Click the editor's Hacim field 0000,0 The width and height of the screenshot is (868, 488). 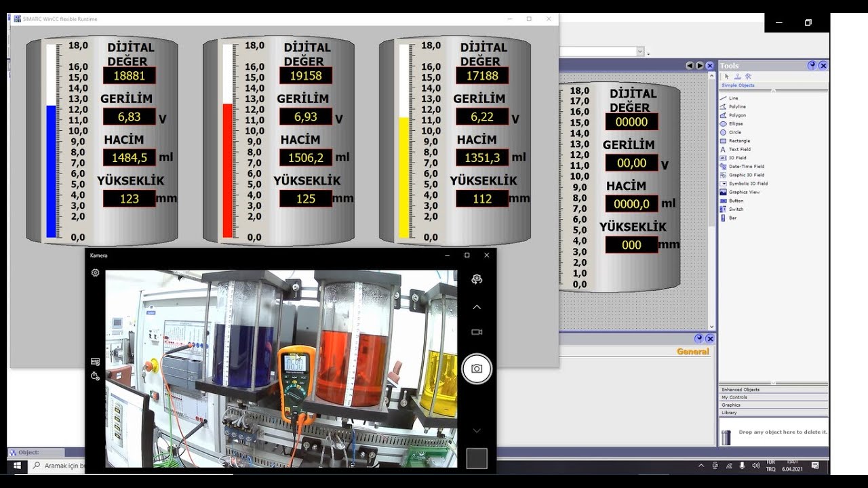631,204
